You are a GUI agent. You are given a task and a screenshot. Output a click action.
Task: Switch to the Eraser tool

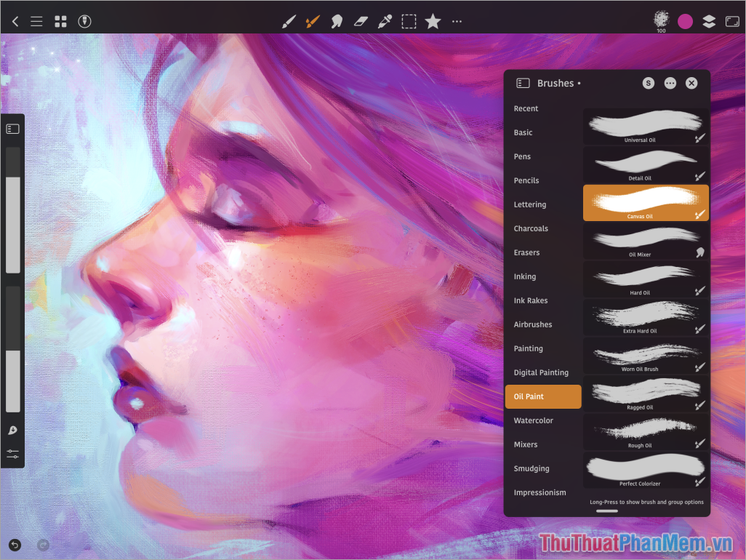click(x=361, y=21)
